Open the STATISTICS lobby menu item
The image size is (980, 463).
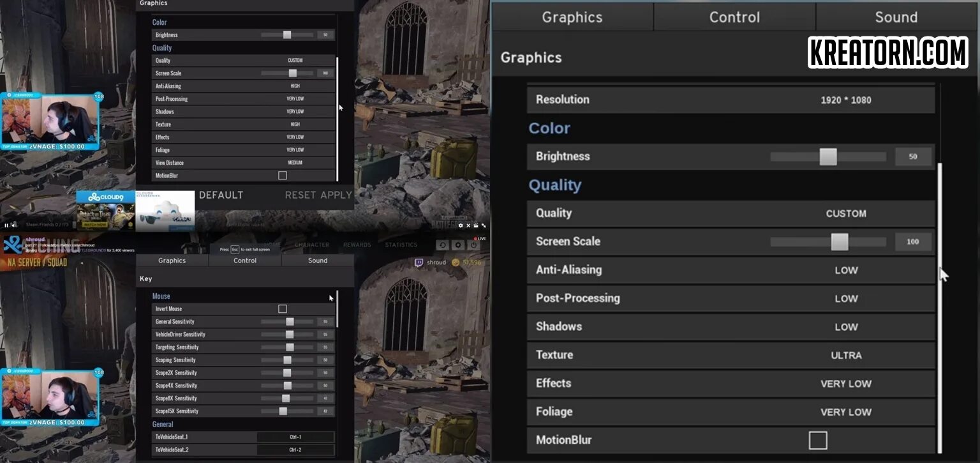(401, 245)
